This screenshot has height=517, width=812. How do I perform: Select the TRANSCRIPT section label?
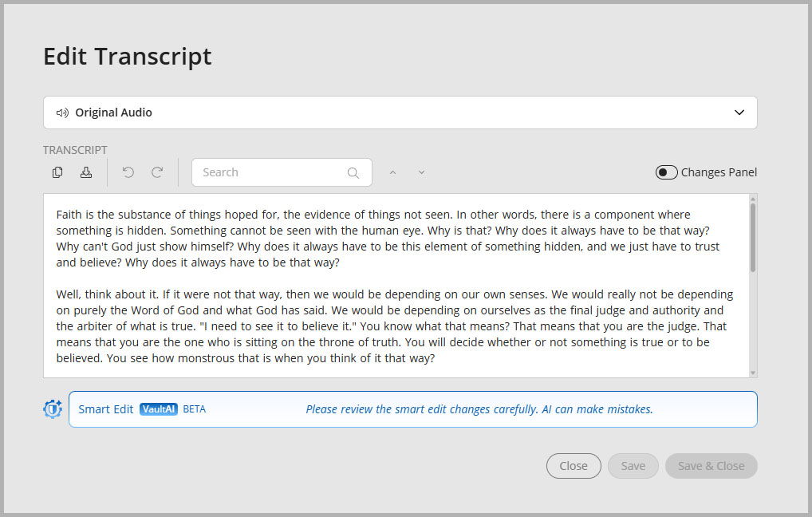pos(75,150)
